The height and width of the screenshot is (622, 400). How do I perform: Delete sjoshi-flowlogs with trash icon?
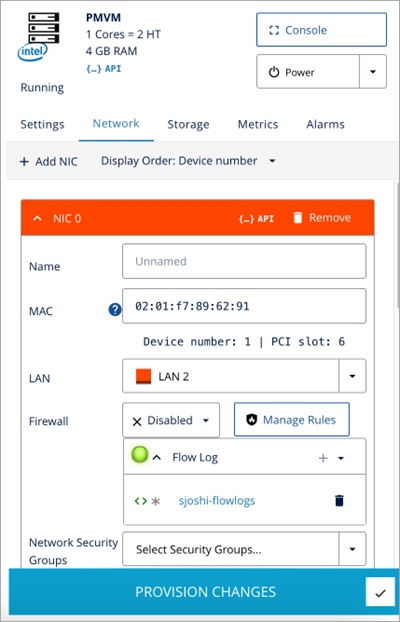339,501
